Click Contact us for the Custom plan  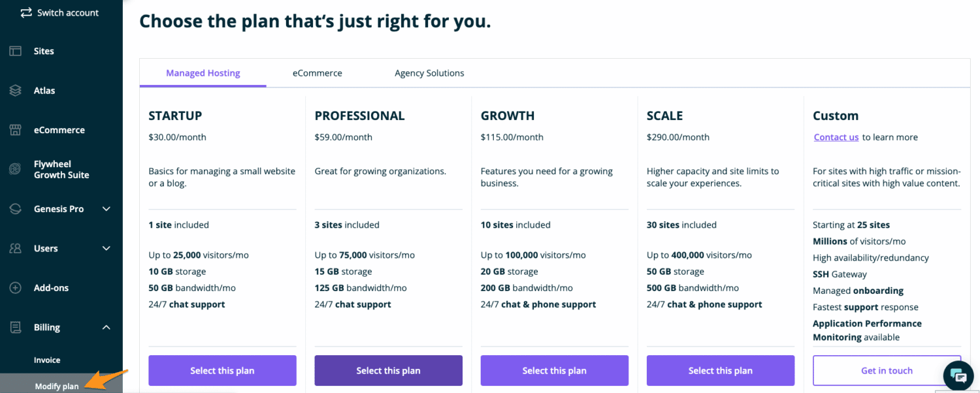pos(836,137)
